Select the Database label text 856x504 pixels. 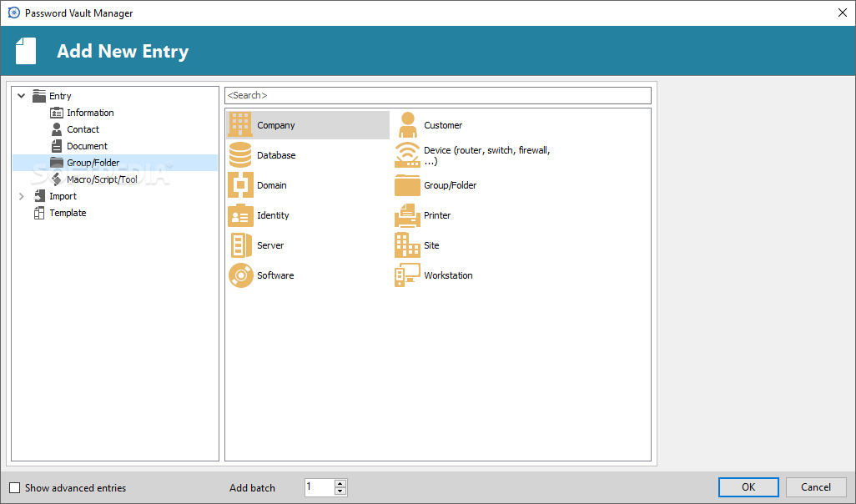coord(276,155)
